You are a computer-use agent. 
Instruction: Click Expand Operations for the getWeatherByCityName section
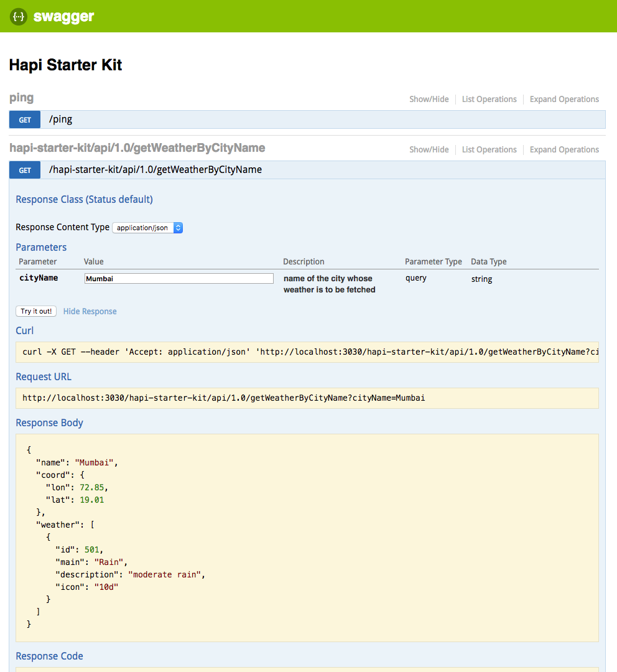(x=564, y=149)
